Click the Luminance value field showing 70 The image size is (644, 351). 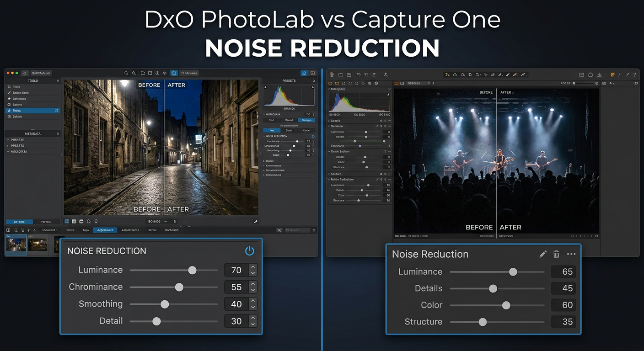[236, 270]
